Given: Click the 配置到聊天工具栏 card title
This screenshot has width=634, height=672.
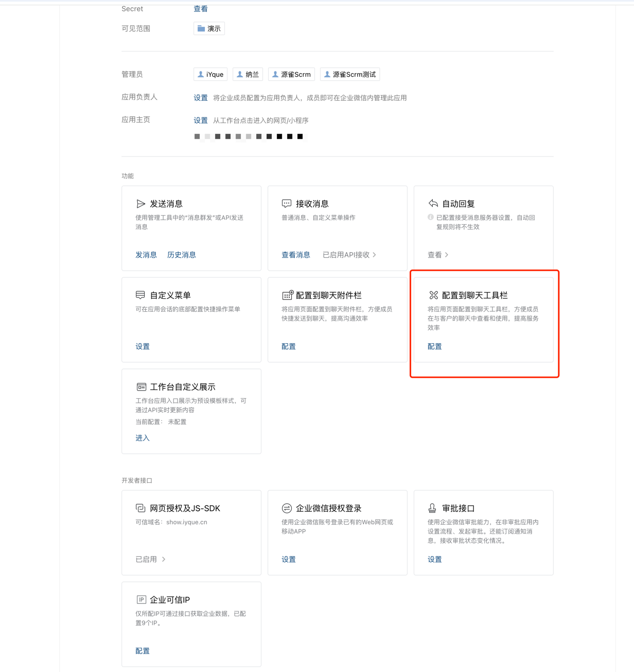Looking at the screenshot, I should pos(475,295).
